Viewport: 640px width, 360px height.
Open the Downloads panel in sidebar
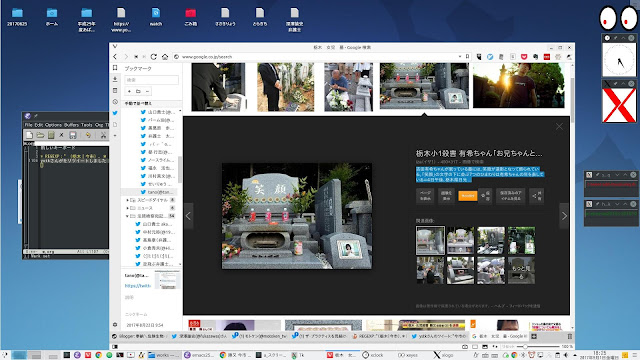point(115,79)
